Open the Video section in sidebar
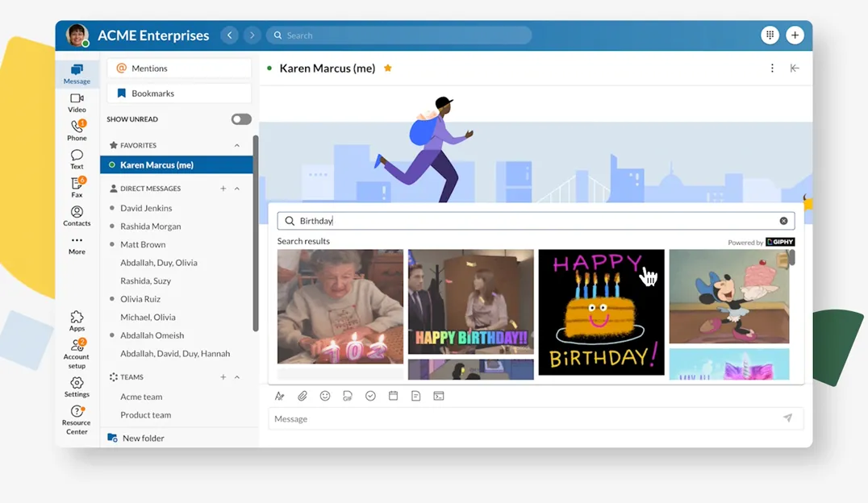 pos(77,102)
